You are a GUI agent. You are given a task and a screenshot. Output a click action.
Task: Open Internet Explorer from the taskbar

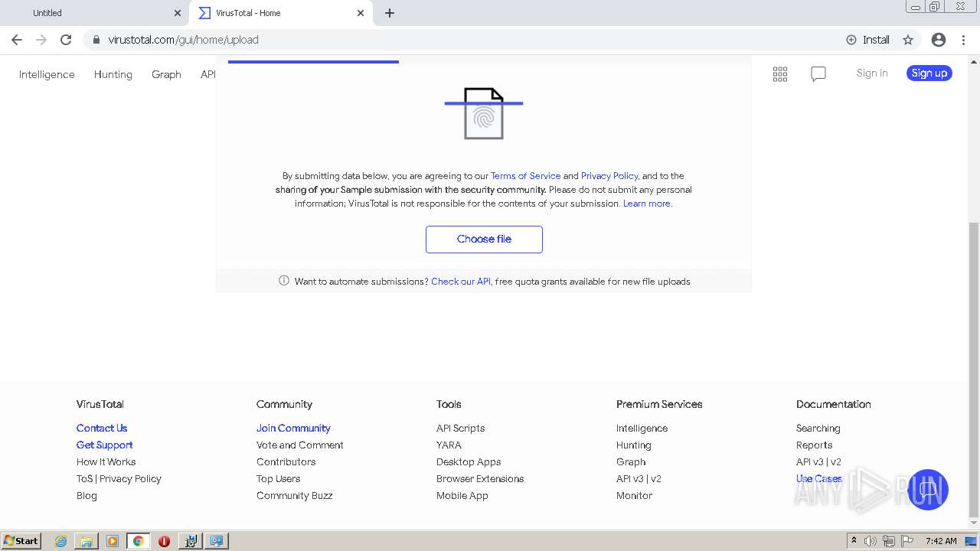(x=60, y=541)
